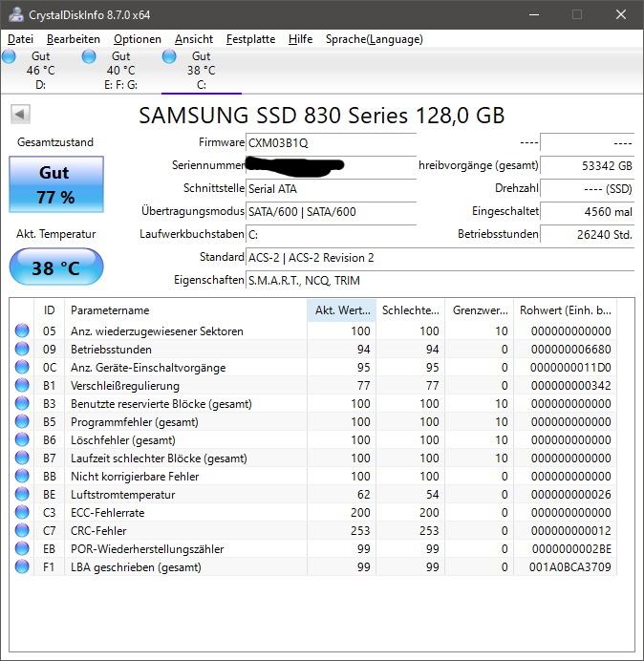The image size is (644, 661).
Task: Click raw value 0000000002BE
Action: point(571,549)
